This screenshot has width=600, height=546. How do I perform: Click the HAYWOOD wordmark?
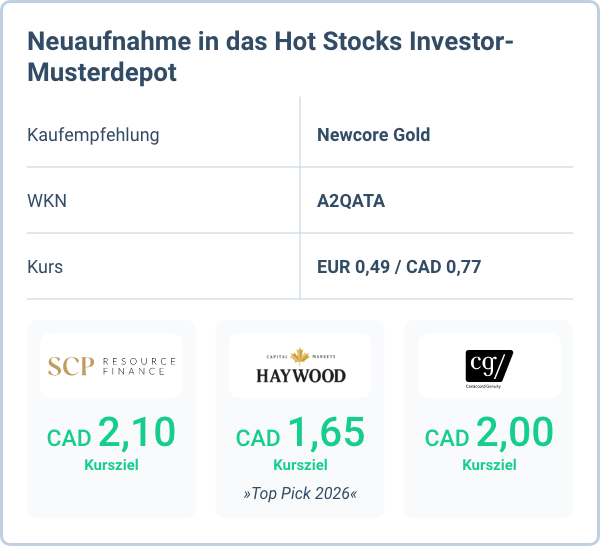click(300, 375)
